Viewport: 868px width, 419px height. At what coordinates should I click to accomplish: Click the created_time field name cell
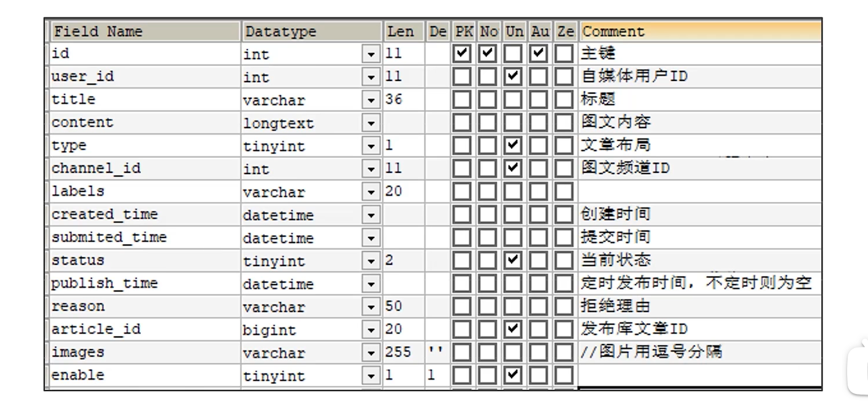coord(145,214)
